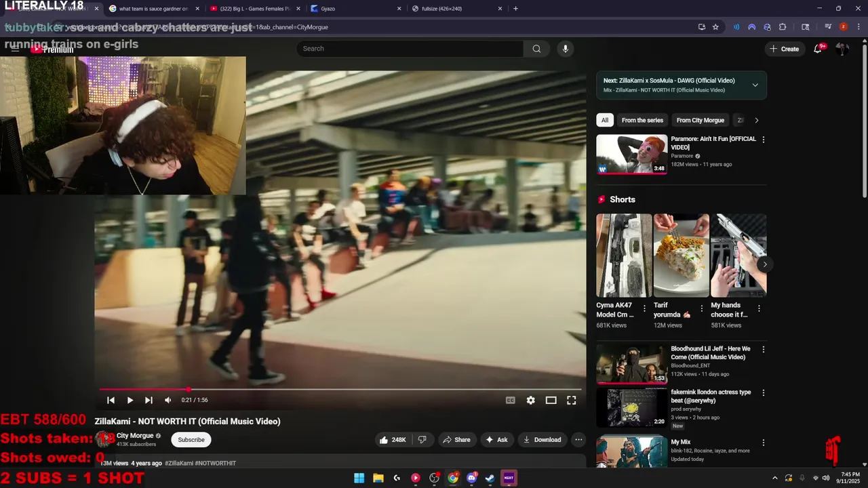Open Discord from taskbar
Viewport: 868px width, 488px height.
pyautogui.click(x=471, y=478)
